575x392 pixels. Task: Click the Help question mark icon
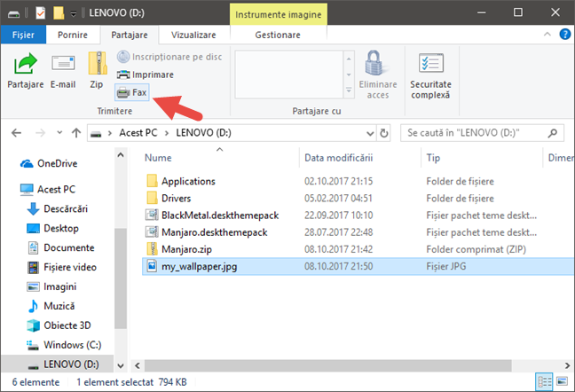(x=564, y=35)
